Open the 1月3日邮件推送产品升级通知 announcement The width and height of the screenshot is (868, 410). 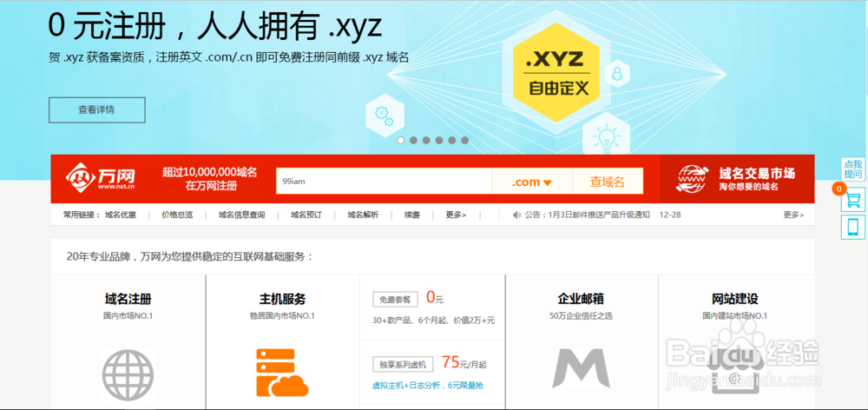point(600,215)
